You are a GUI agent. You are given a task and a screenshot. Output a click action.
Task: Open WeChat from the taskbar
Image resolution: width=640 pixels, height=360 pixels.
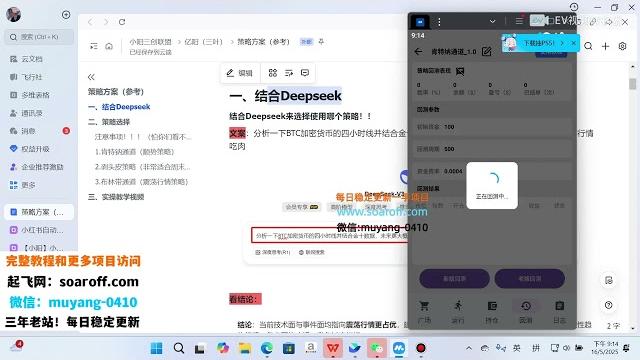click(x=377, y=348)
